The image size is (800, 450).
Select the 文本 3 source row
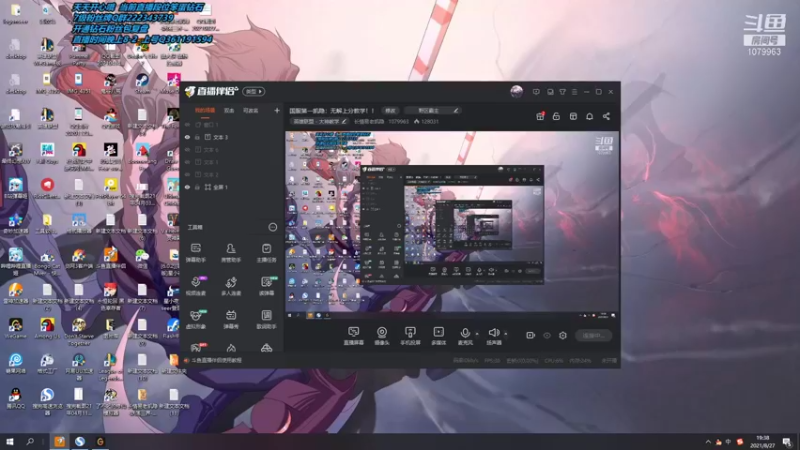(x=232, y=137)
